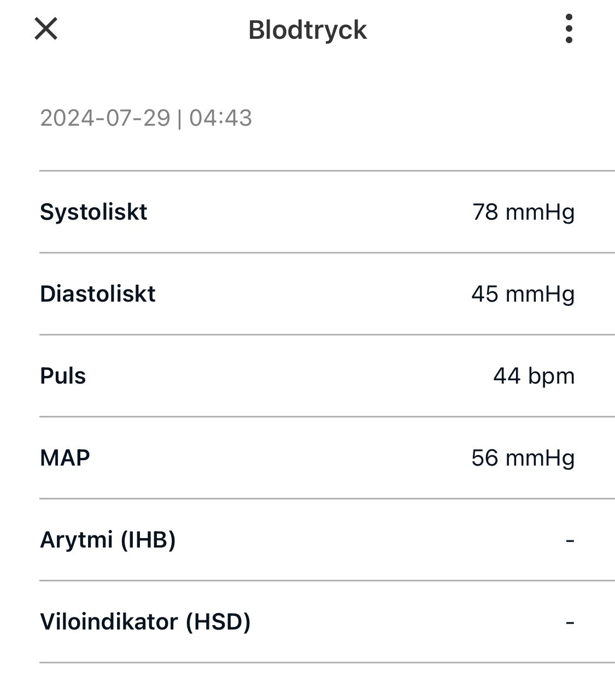Click the Diastoliskt label
The height and width of the screenshot is (700, 615).
click(x=98, y=294)
